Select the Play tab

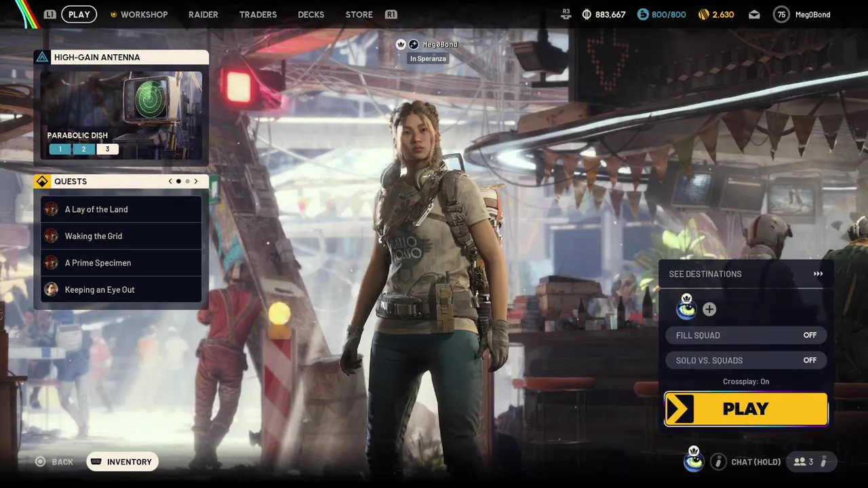(x=79, y=14)
